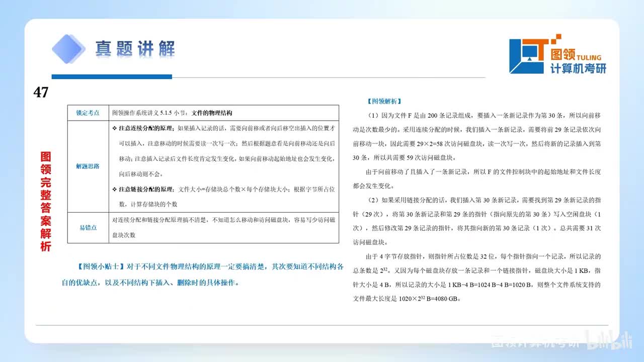Click the vertical red 图领完整答案解析 label

(x=46, y=202)
